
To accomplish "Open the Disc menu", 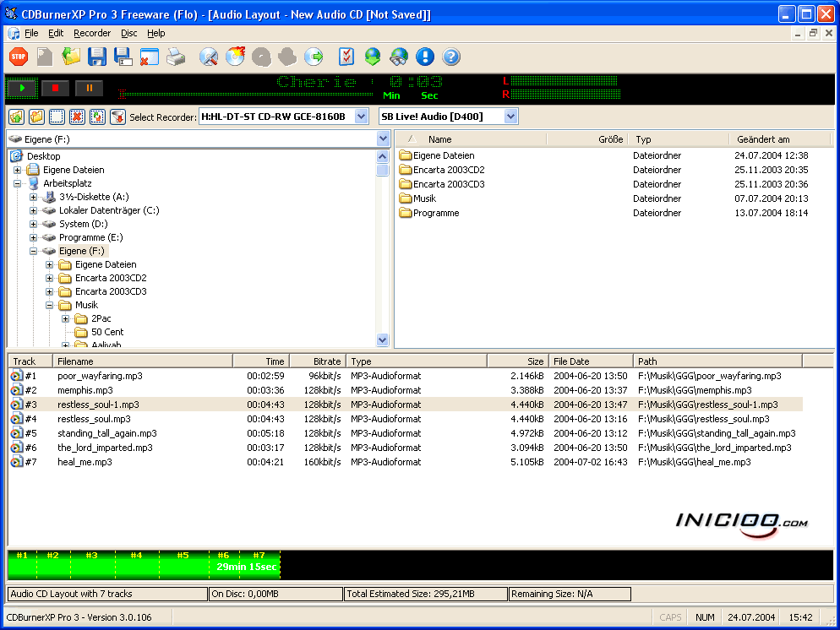I will pyautogui.click(x=129, y=33).
